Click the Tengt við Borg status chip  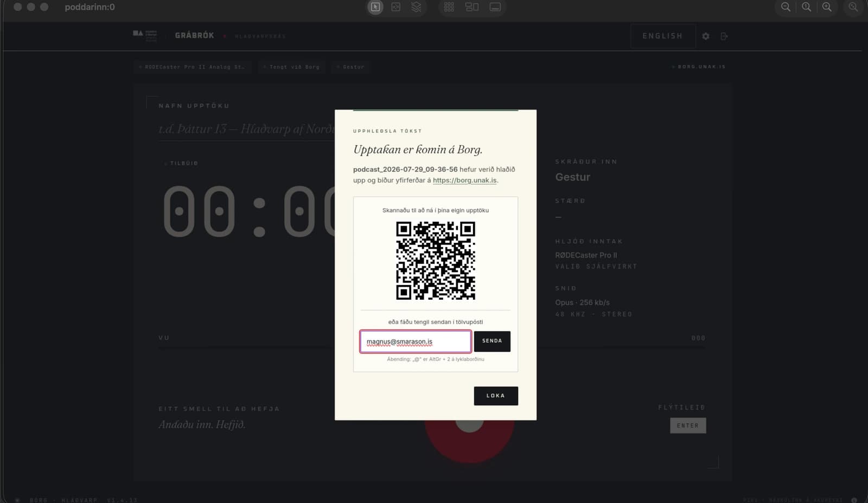click(291, 67)
